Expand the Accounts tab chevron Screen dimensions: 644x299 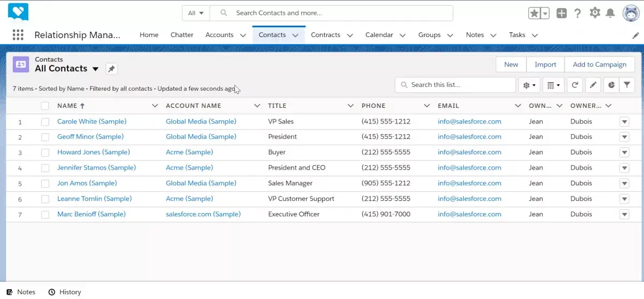(x=243, y=35)
